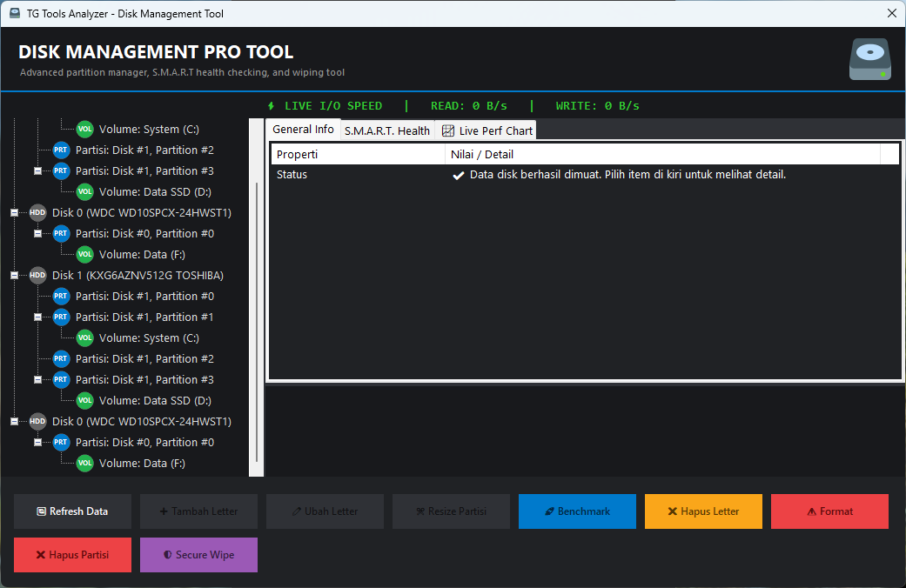Click the WRITE: 0 B/s indicator

597,106
